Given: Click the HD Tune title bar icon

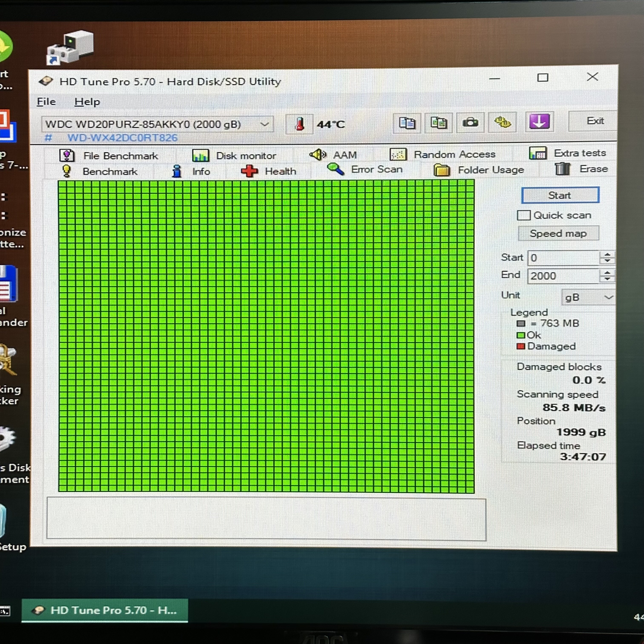Looking at the screenshot, I should pos(46,81).
